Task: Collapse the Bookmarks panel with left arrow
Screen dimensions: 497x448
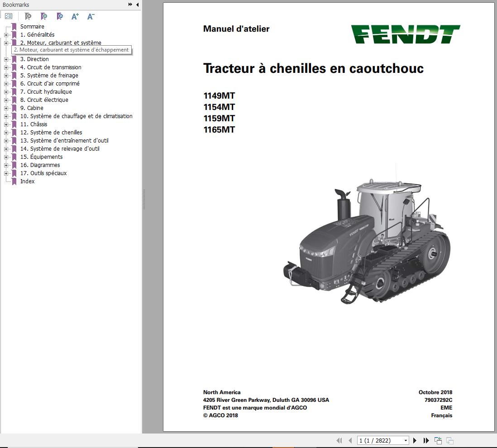Action: point(137,5)
